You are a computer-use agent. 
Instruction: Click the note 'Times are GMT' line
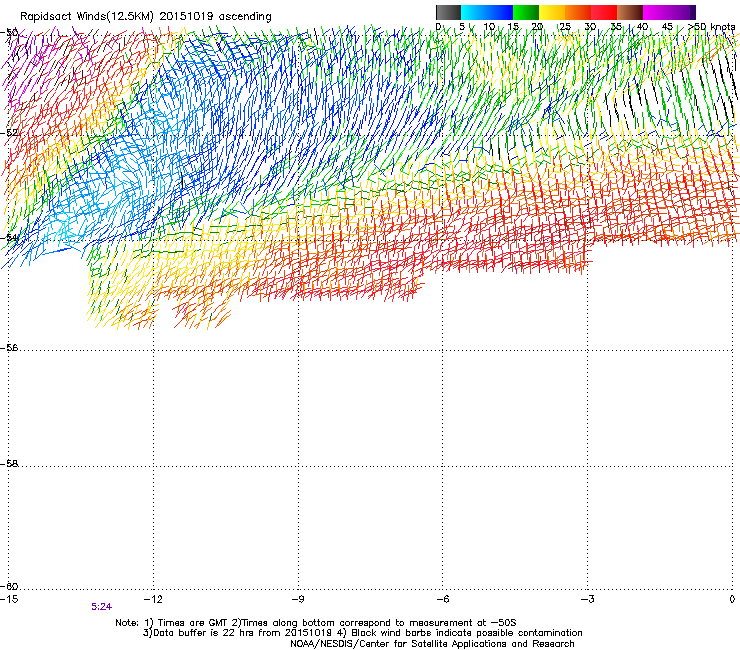[316, 623]
